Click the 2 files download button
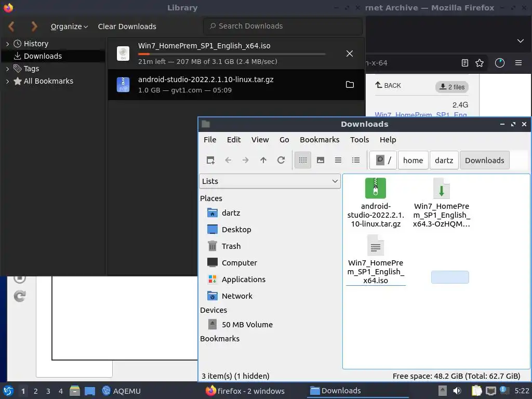Screen dimensions: 532x399 click(x=452, y=87)
